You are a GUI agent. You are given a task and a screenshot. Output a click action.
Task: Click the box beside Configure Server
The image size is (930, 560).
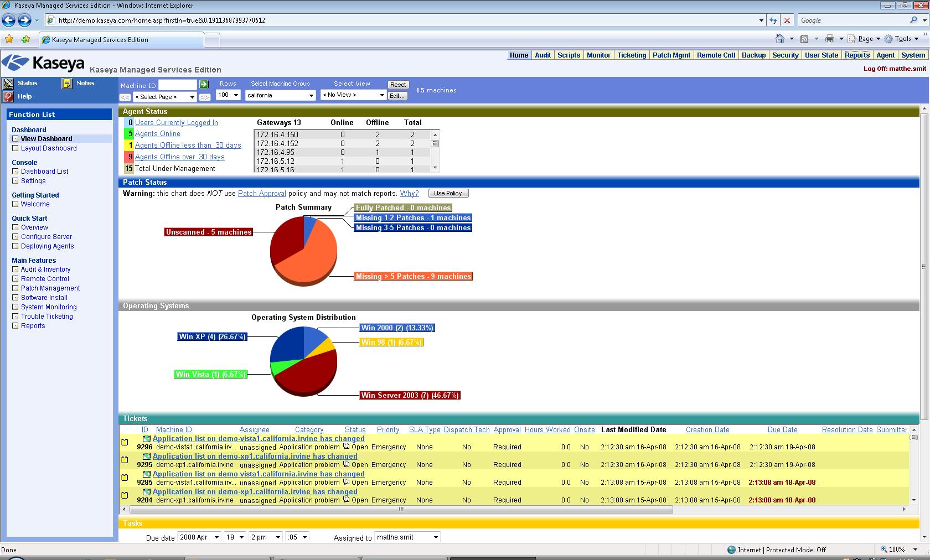pyautogui.click(x=15, y=237)
